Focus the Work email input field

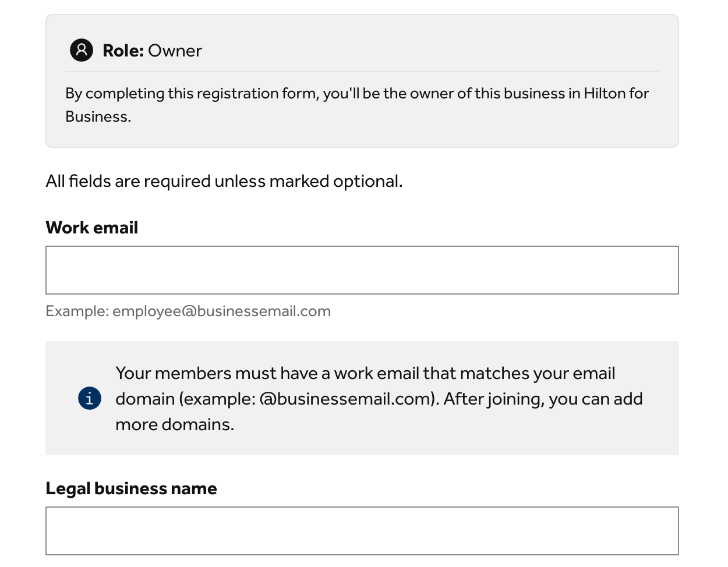pyautogui.click(x=362, y=270)
